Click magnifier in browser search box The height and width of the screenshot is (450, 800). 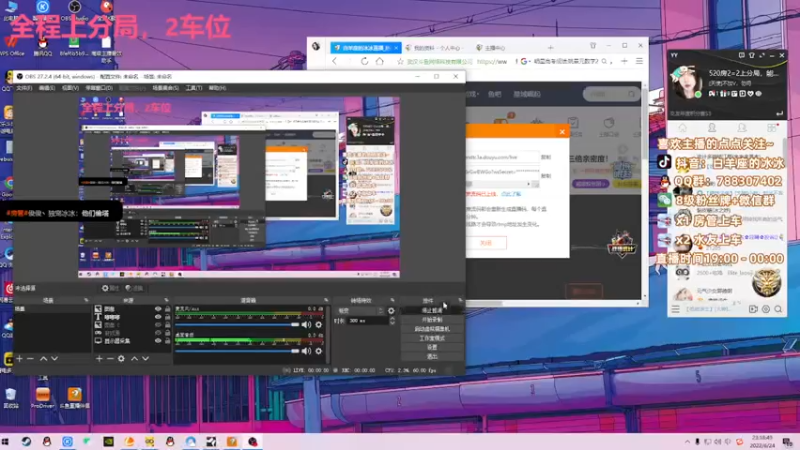click(x=605, y=61)
